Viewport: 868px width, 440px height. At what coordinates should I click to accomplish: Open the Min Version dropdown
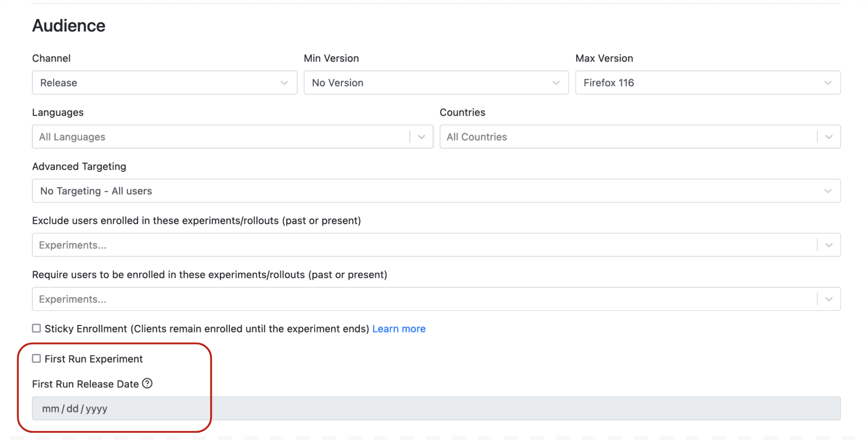[x=436, y=83]
